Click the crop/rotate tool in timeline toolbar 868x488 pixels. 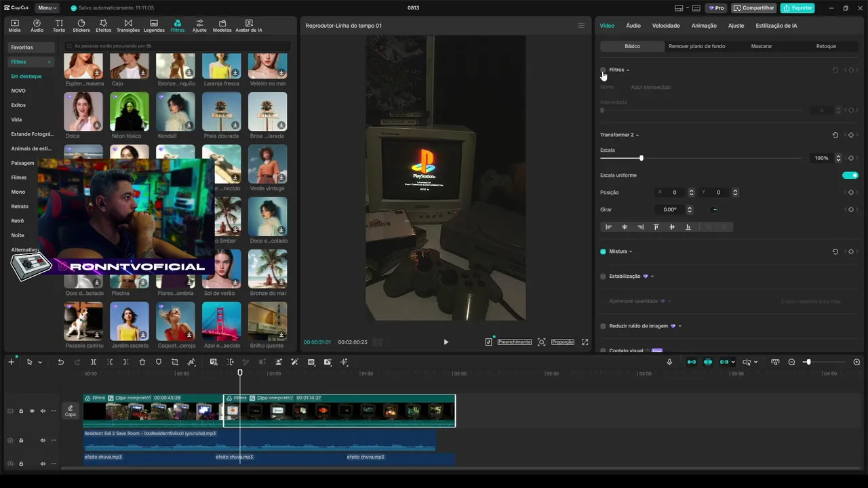click(x=175, y=362)
